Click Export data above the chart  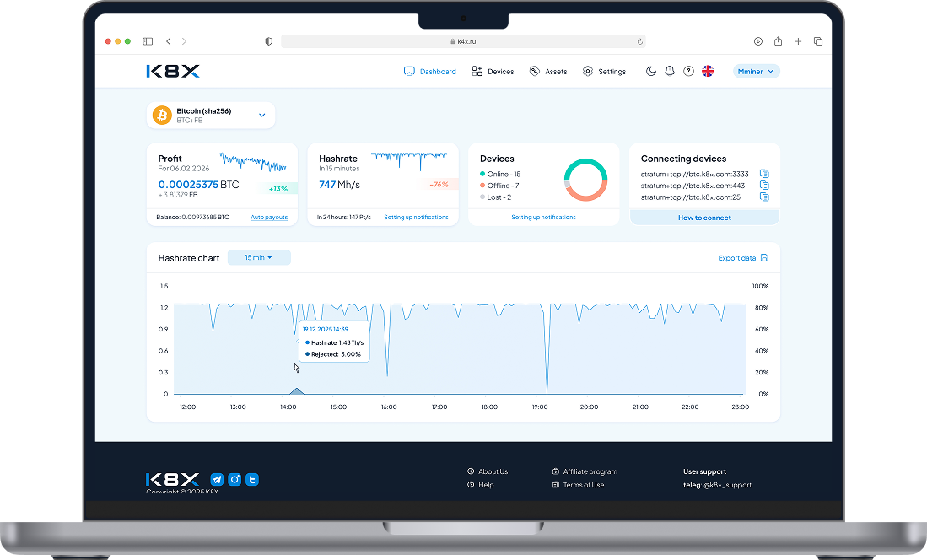click(x=742, y=258)
